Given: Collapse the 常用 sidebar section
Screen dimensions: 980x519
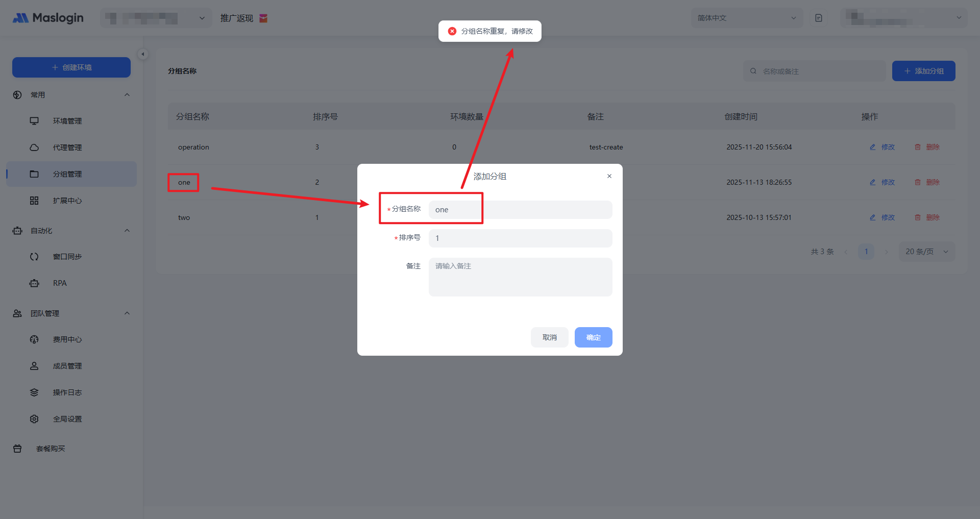Looking at the screenshot, I should (x=127, y=95).
